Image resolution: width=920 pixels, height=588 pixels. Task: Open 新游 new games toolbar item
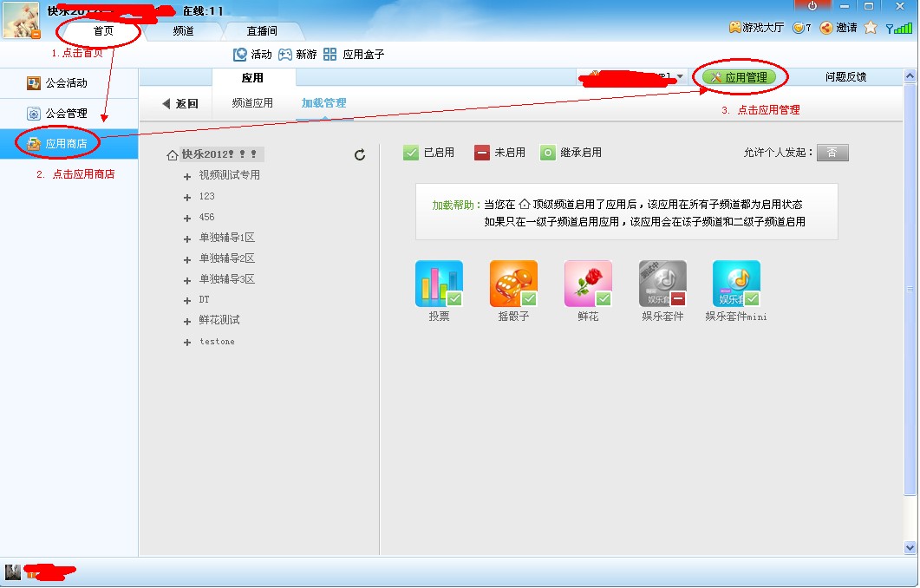[297, 55]
